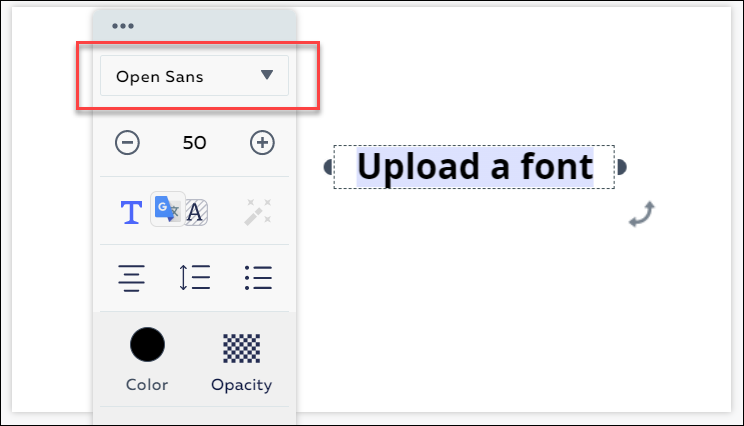
Task: Click the magic wand effects icon
Action: tap(258, 212)
